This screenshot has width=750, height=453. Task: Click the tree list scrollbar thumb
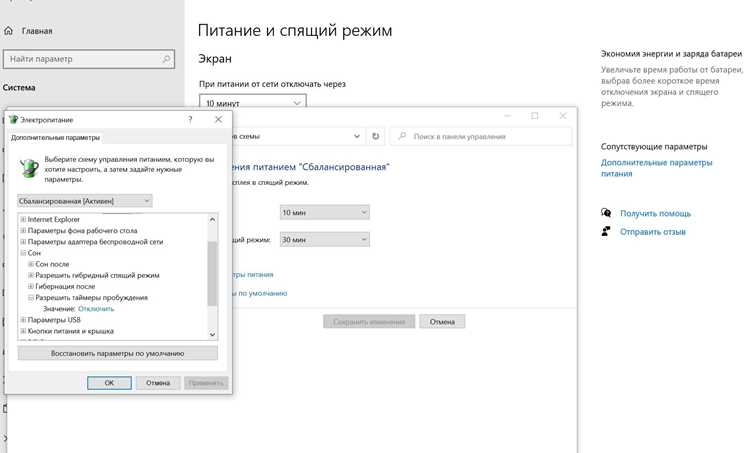click(212, 274)
